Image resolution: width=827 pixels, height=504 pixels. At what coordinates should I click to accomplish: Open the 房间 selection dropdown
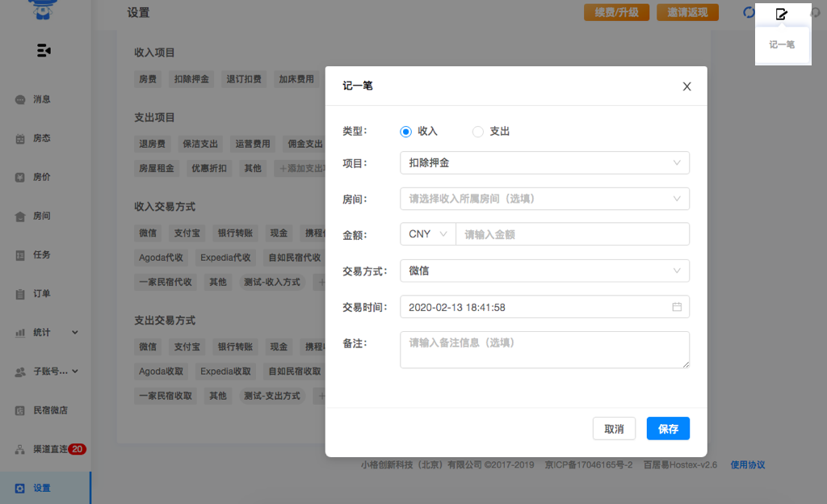(x=545, y=199)
